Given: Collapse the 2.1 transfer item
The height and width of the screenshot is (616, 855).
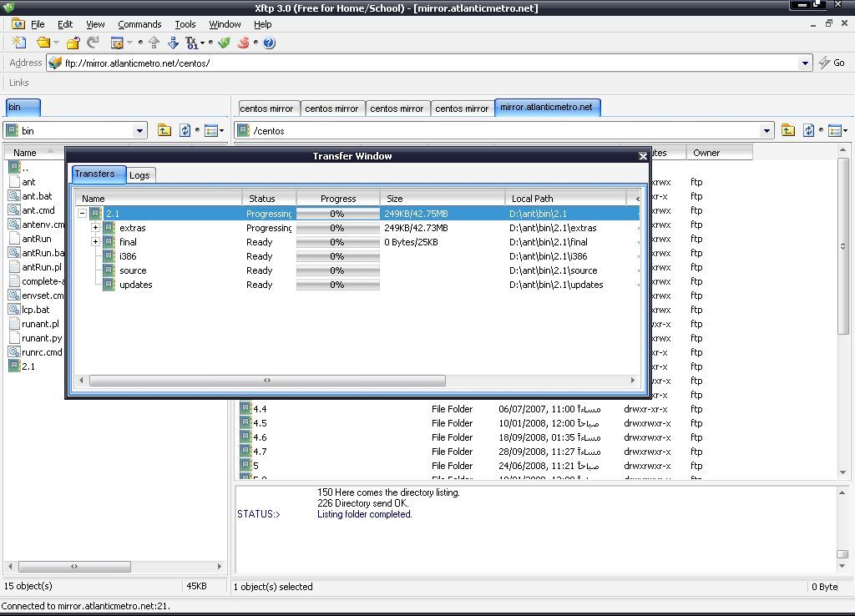Looking at the screenshot, I should click(x=82, y=213).
